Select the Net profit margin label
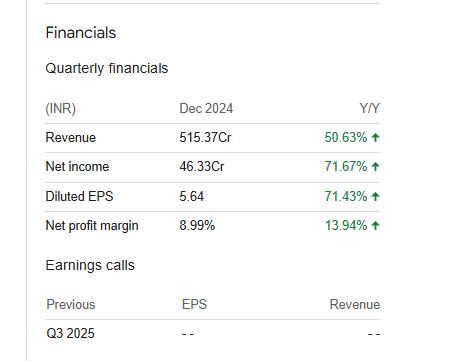The image size is (451, 361). (92, 226)
